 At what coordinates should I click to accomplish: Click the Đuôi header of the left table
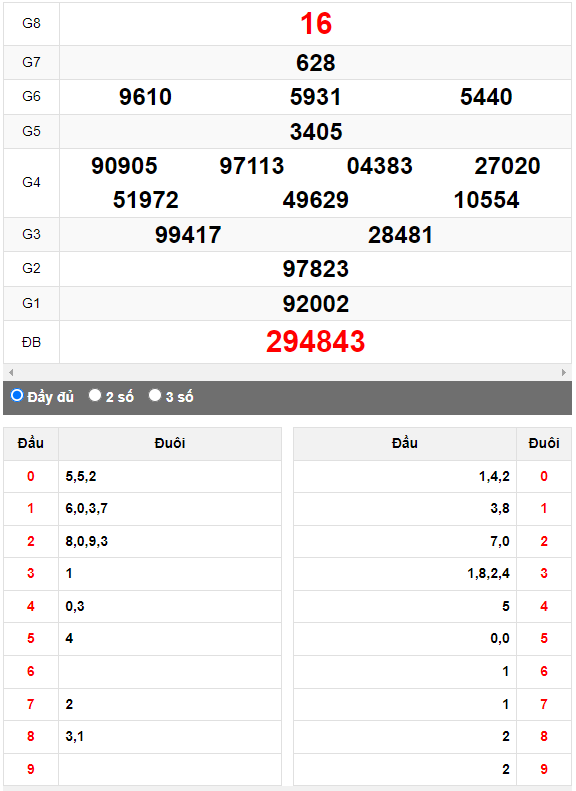[x=169, y=443]
